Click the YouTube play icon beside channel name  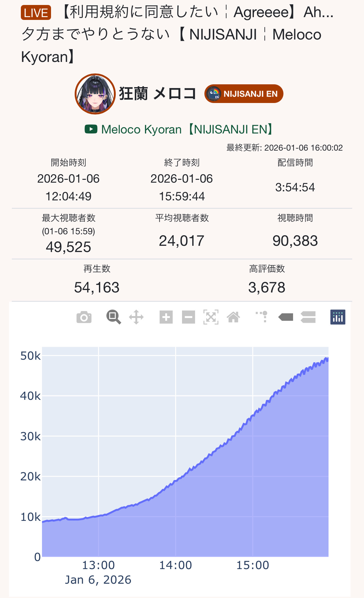(x=91, y=129)
